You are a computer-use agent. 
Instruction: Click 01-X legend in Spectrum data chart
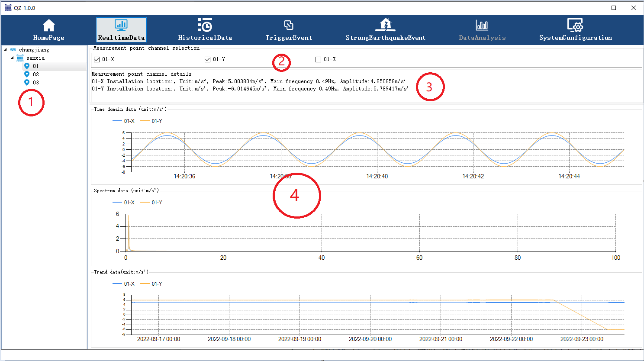[x=124, y=203]
